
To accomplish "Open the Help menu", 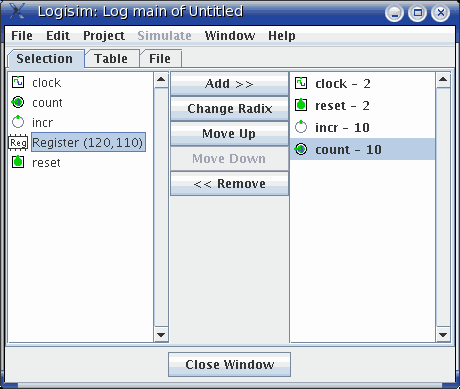I will [x=282, y=35].
